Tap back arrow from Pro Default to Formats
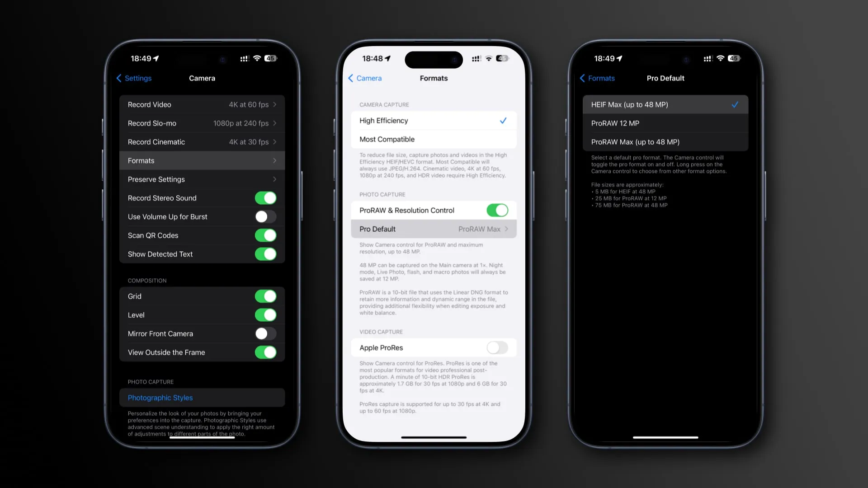Viewport: 868px width, 488px height. click(597, 78)
